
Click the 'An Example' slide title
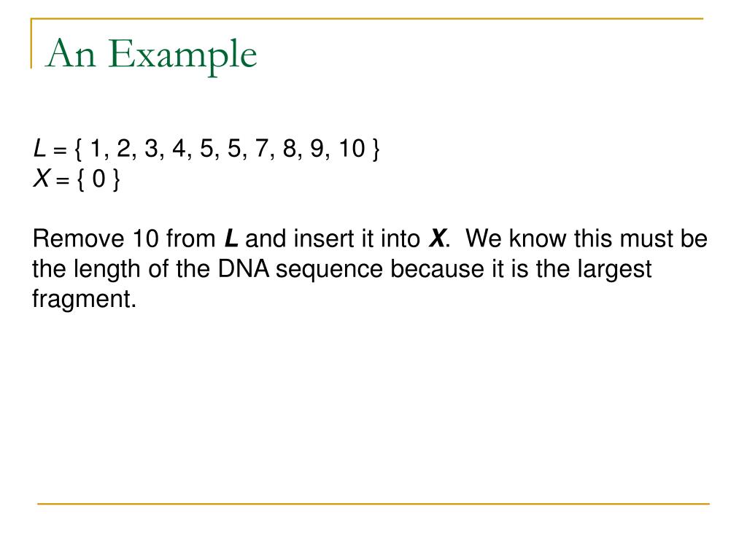151,55
